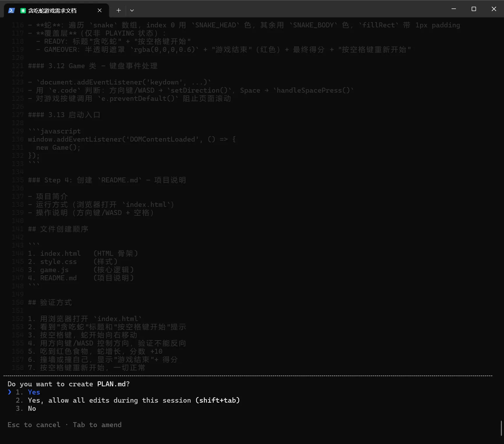The image size is (504, 444).
Task: Minimize the terminal window
Action: 454,9
